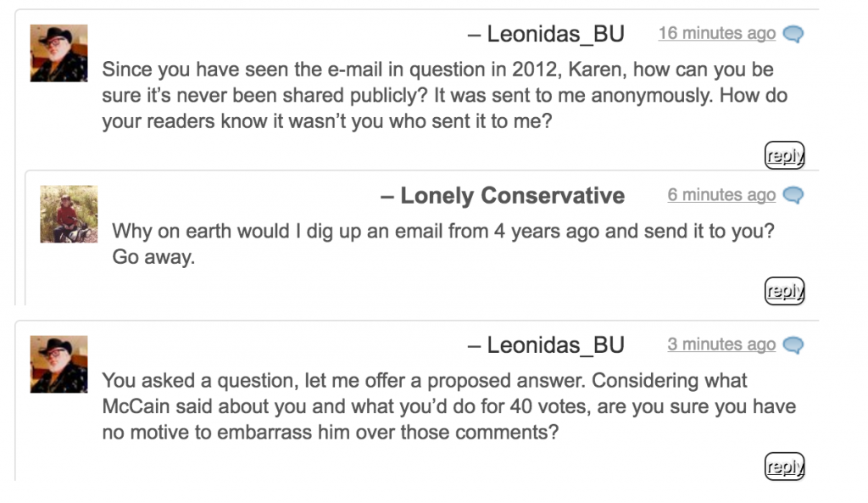Reply to the 'Go away' comment
This screenshot has height=503, width=868.
[x=784, y=291]
